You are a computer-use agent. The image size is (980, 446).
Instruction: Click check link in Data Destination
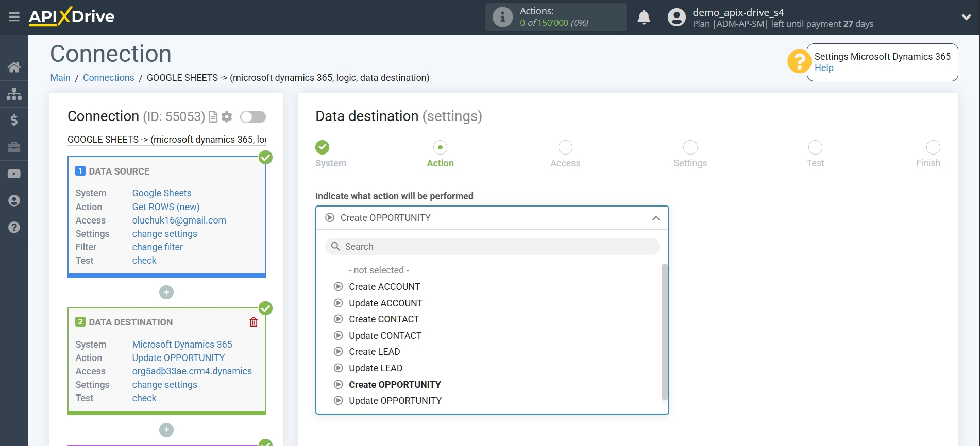(144, 398)
